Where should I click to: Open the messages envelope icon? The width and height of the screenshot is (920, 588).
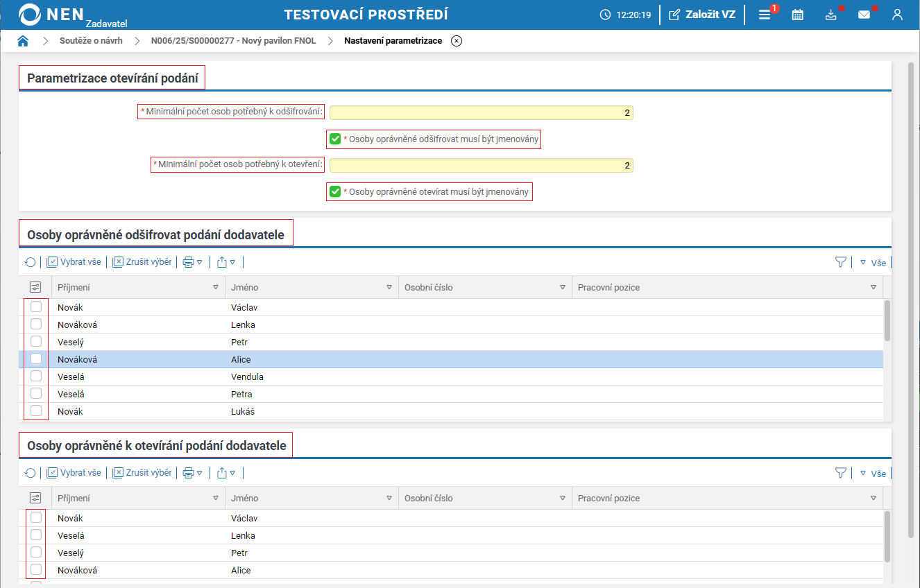[864, 15]
